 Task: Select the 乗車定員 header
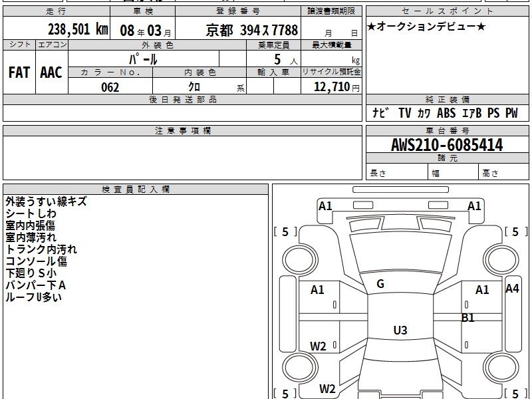tap(273, 45)
